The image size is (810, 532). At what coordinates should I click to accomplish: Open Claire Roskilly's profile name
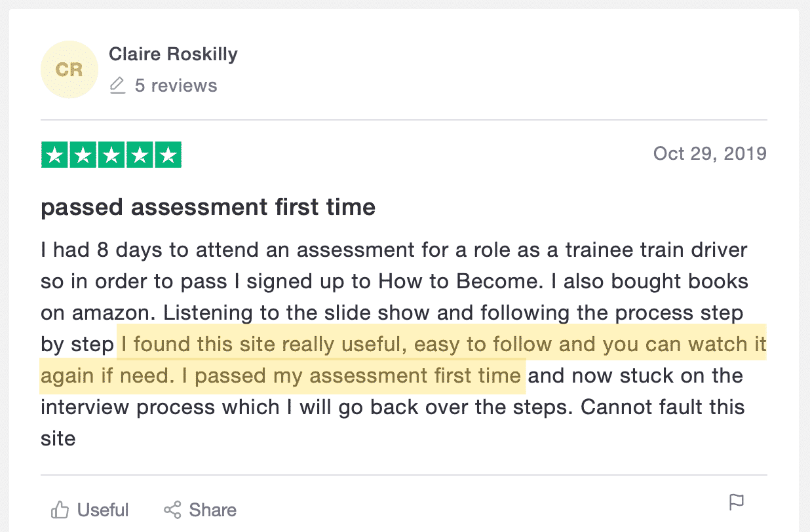click(173, 54)
